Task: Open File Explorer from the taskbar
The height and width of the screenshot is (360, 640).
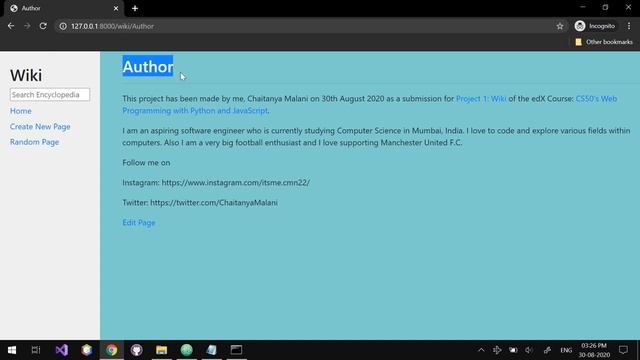Action: [162, 350]
